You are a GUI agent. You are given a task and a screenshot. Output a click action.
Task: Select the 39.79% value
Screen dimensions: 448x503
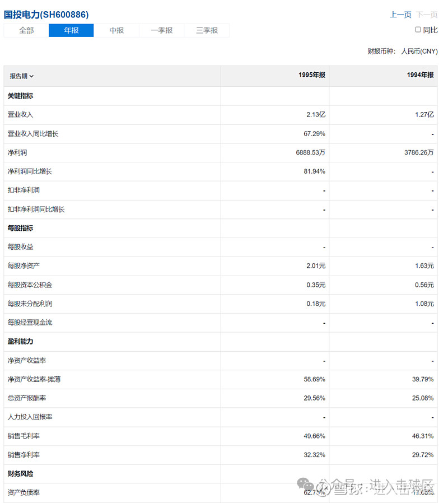(x=423, y=380)
